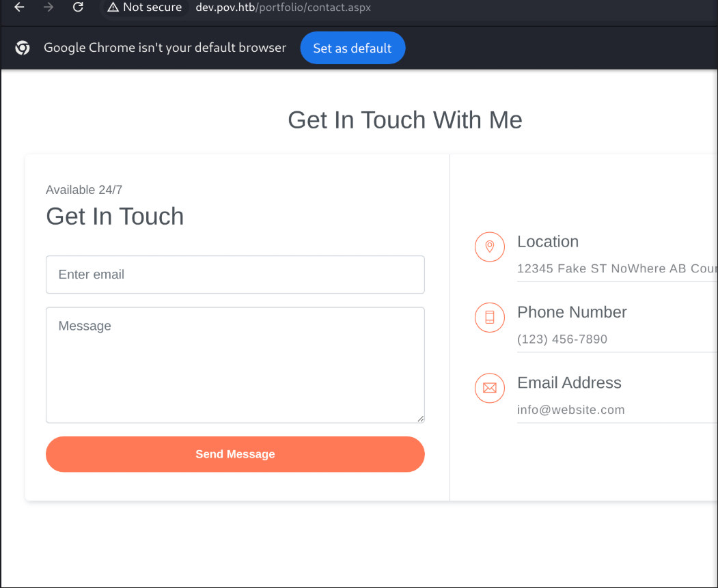
Task: Click the Message box resize handle
Action: pos(420,419)
